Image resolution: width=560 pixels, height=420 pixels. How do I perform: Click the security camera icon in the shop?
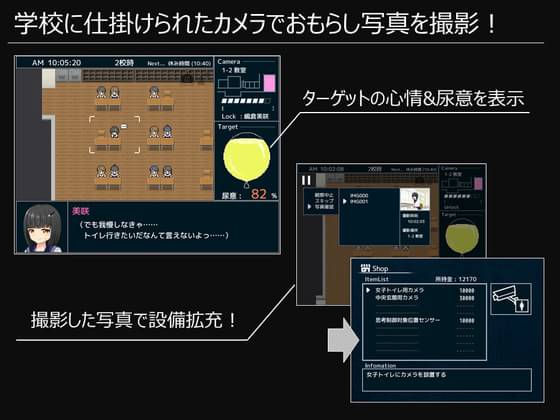click(x=511, y=299)
